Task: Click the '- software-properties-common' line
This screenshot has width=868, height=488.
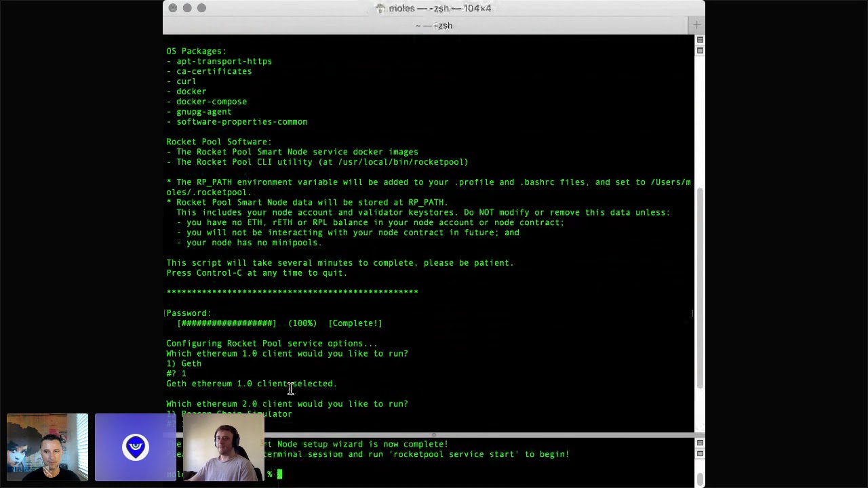Action: tap(237, 122)
